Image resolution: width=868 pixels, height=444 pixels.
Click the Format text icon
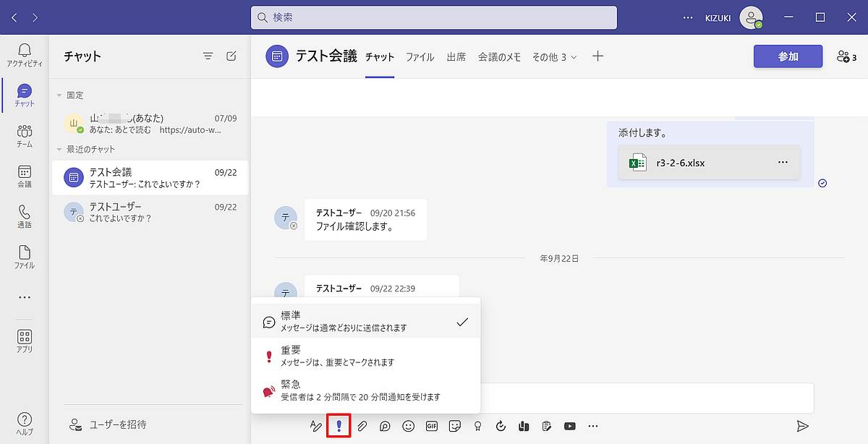[x=315, y=426]
